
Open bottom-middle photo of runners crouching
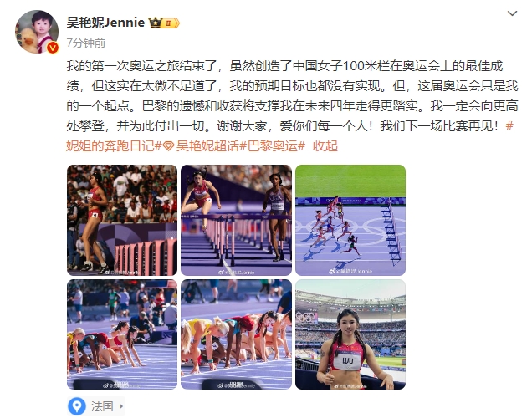(x=236, y=334)
